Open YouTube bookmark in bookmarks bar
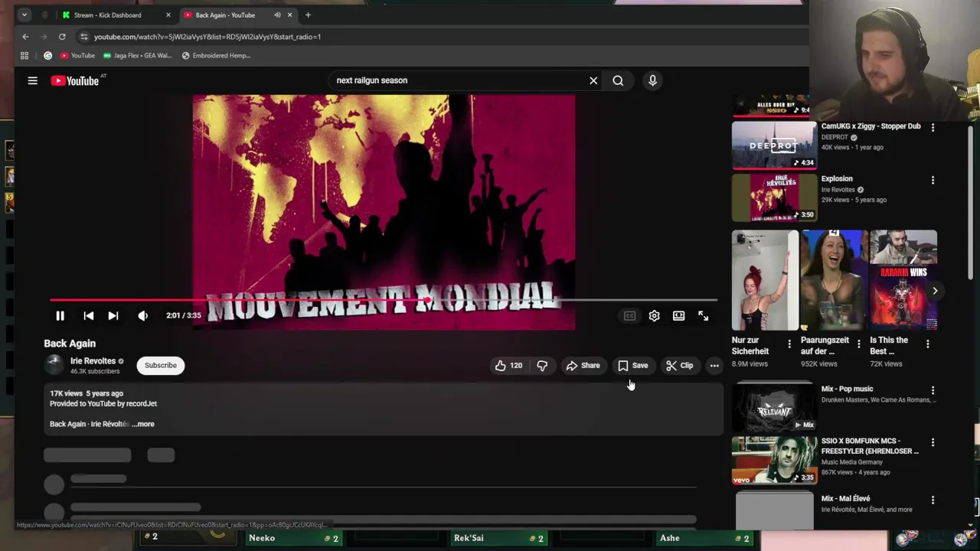 click(x=77, y=55)
